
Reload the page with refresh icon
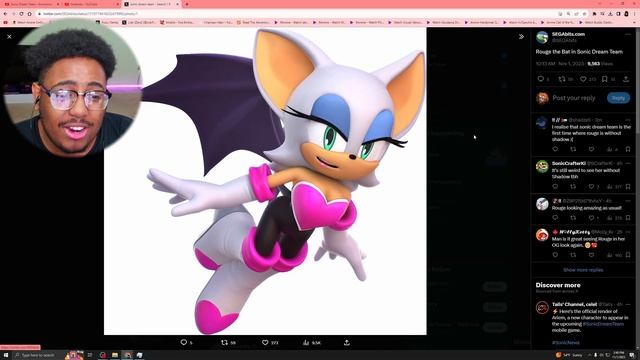[x=21, y=13]
